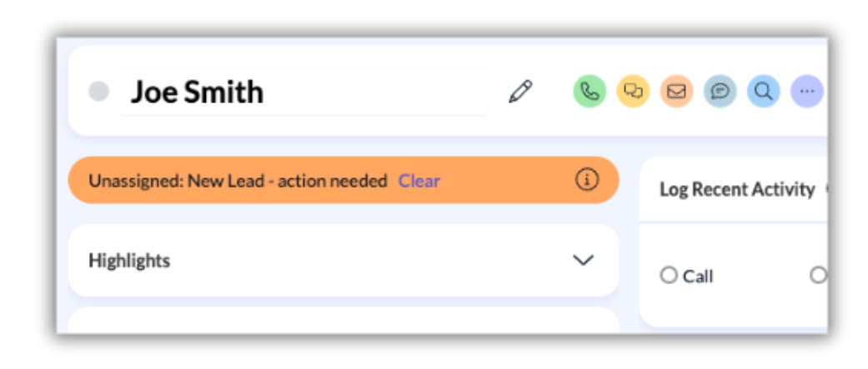This screenshot has width=868, height=369.
Task: Click the Highlights section title
Action: [x=129, y=261]
